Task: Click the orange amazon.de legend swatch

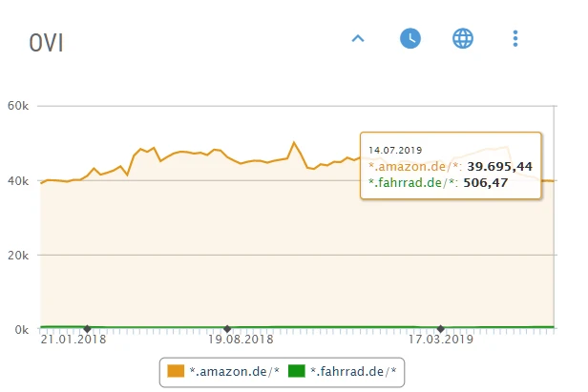Action: pyautogui.click(x=176, y=371)
